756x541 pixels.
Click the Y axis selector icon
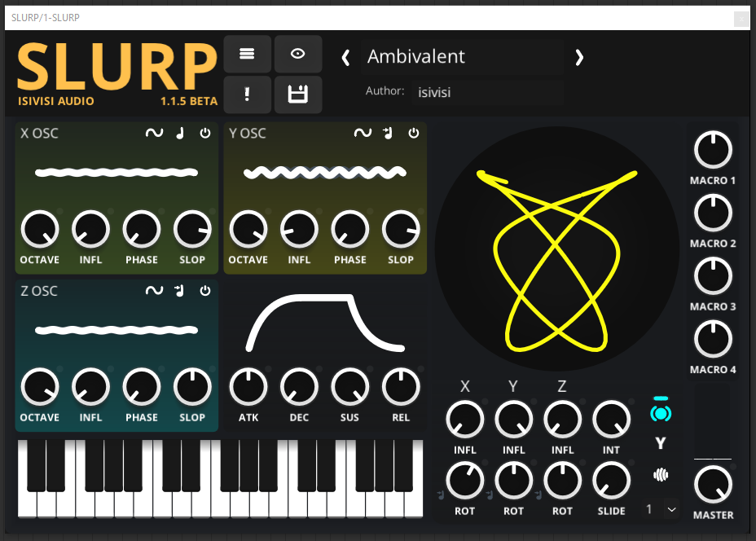(x=661, y=443)
